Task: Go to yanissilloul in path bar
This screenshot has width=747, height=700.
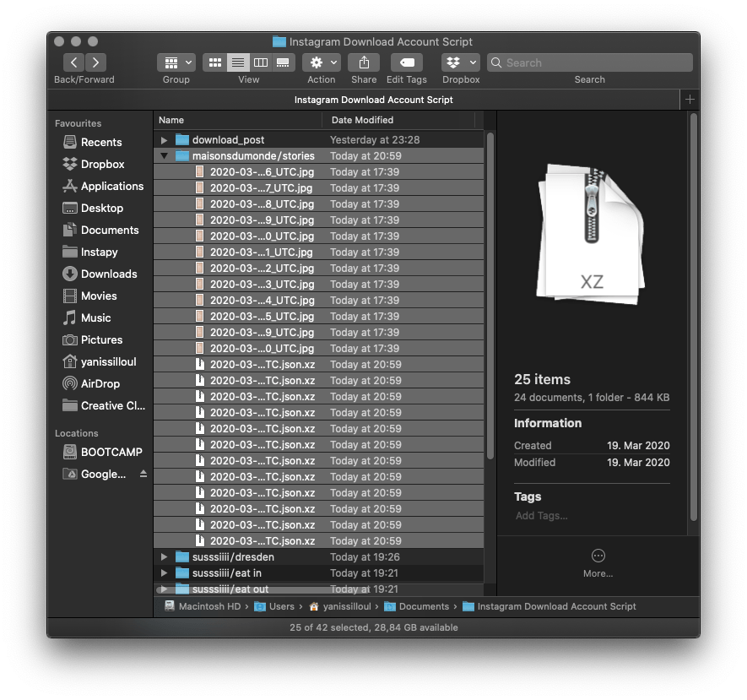Action: pos(339,606)
